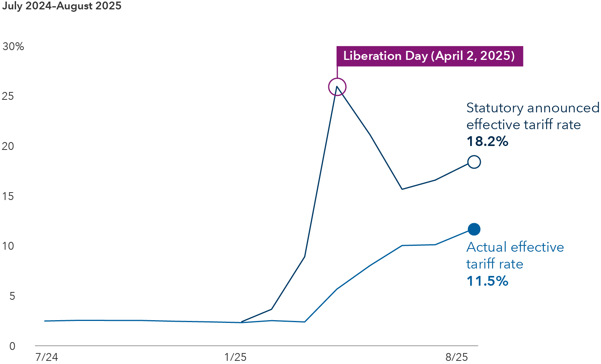This screenshot has width=601, height=364.
Task: Click the purple Liberation Day circle marker
Action: pos(337,87)
